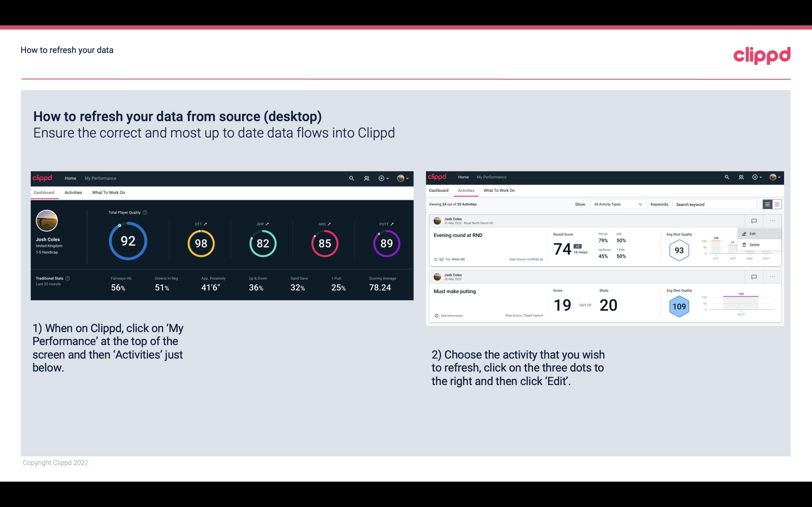Click Delete option in activity context menu
The width and height of the screenshot is (812, 507).
coord(755,245)
